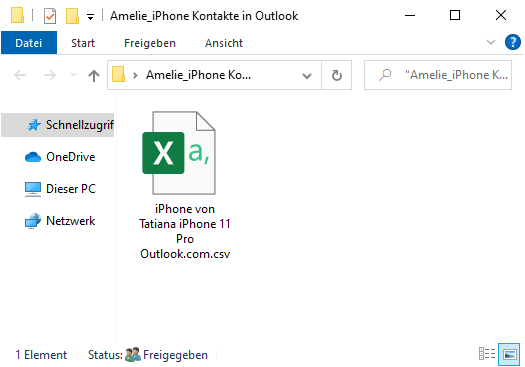This screenshot has height=367, width=525.
Task: Refresh the current folder view
Action: (336, 75)
